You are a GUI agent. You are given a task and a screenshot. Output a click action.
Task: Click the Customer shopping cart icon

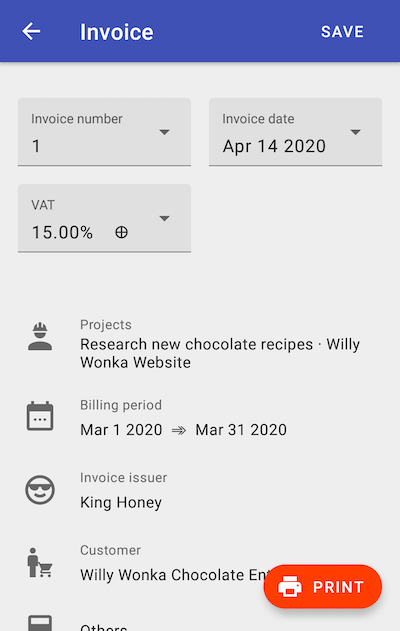(x=40, y=563)
